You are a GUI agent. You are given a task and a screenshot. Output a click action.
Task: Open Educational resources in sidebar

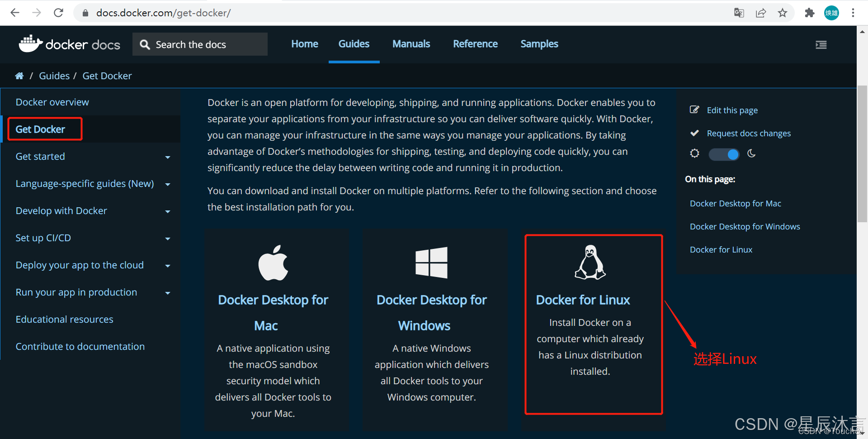click(x=64, y=319)
